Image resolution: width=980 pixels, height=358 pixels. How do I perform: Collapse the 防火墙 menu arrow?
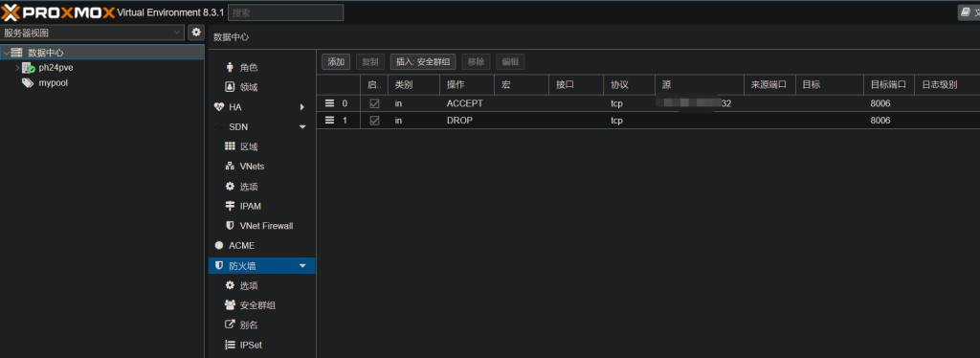(x=302, y=266)
